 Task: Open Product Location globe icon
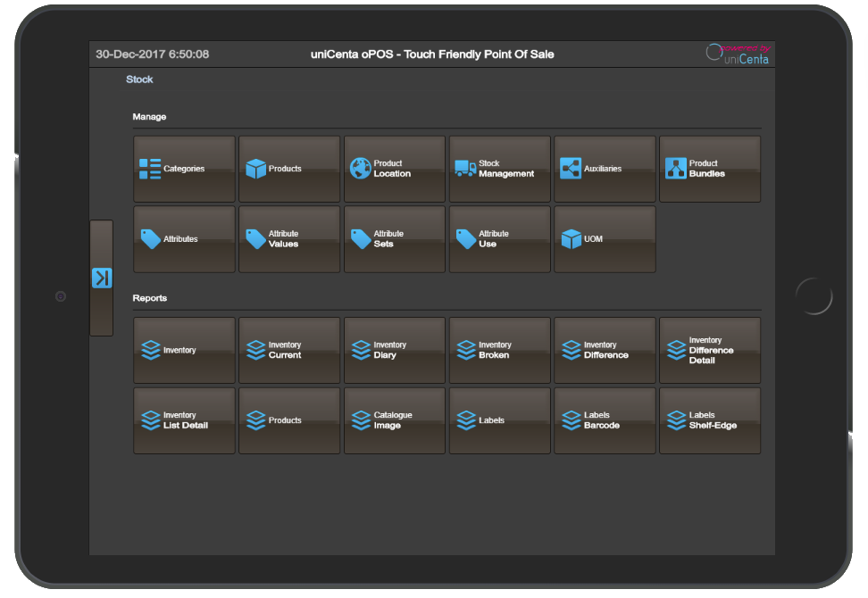(361, 168)
